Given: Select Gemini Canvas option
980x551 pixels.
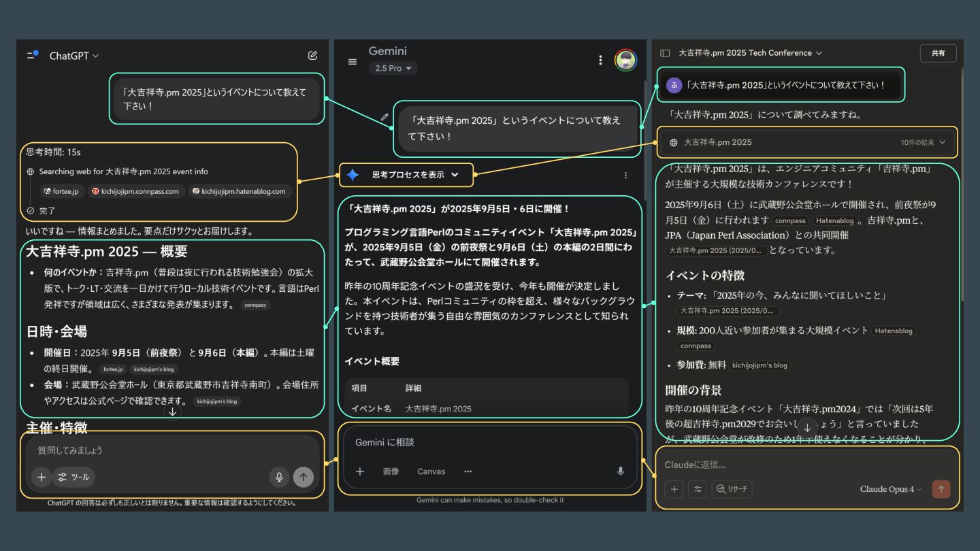Looking at the screenshot, I should tap(431, 471).
